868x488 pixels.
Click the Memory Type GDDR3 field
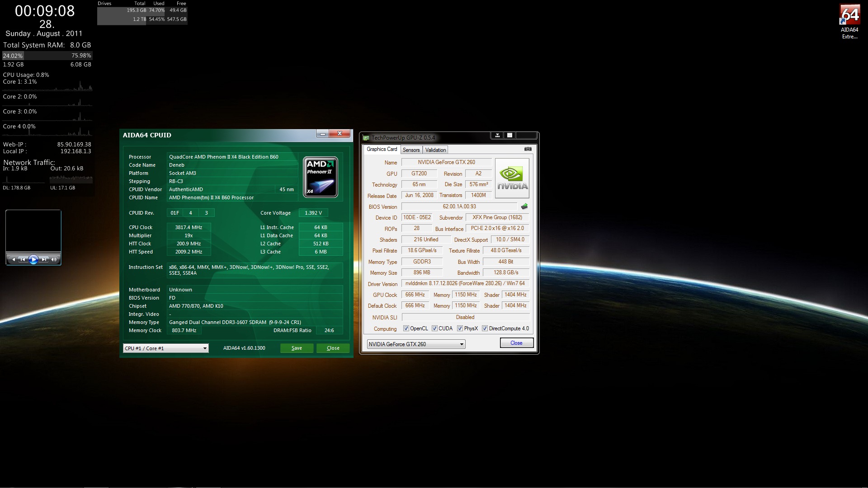tap(422, 262)
